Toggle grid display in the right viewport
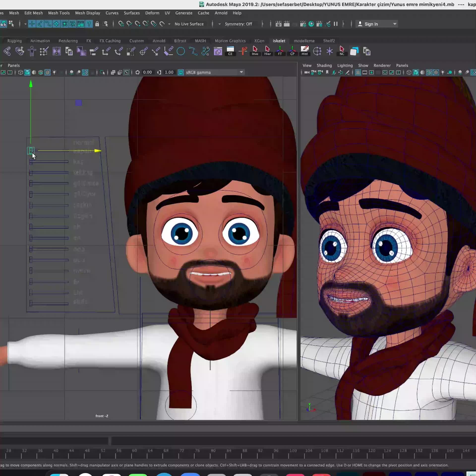The width and height of the screenshot is (476, 476). (358, 72)
